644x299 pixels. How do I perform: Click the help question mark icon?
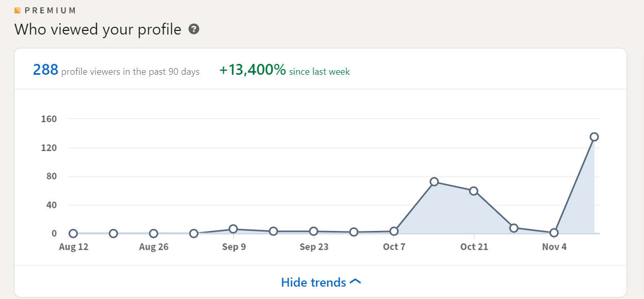194,29
